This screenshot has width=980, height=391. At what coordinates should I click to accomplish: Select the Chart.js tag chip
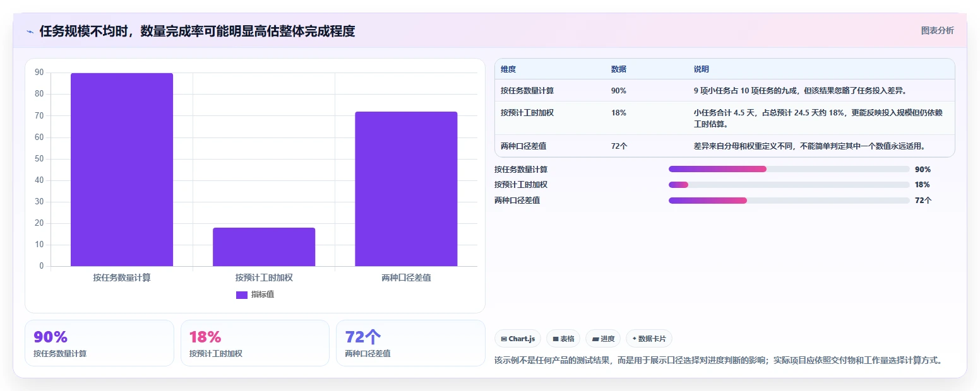click(518, 339)
